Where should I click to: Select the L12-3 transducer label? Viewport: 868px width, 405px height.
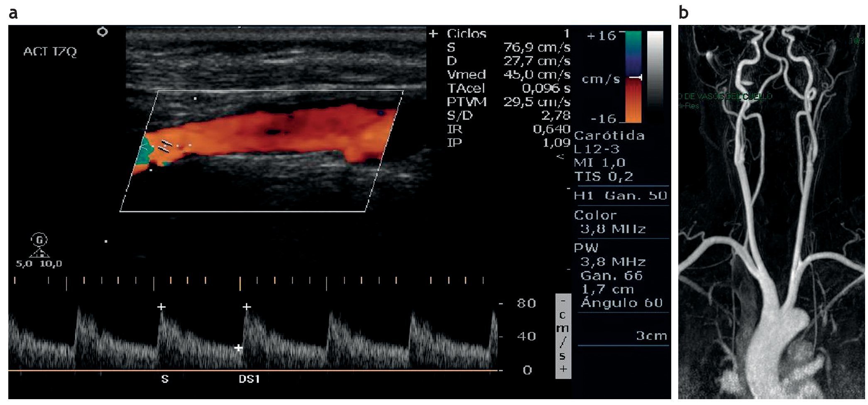pos(597,149)
